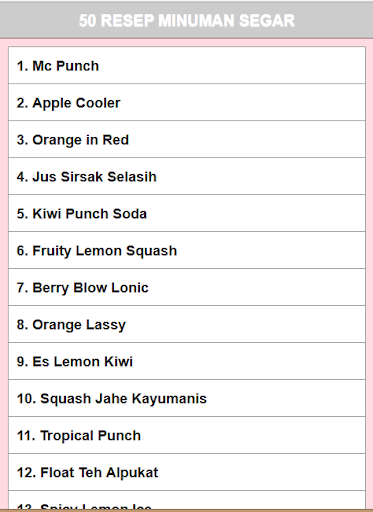373x512 pixels.
Task: Open the Kiwi Punch Soda recipe
Action: [x=187, y=213]
